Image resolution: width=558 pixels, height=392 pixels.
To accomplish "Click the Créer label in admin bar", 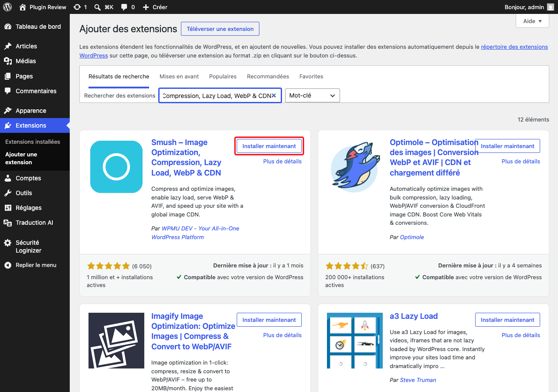I will pos(160,7).
